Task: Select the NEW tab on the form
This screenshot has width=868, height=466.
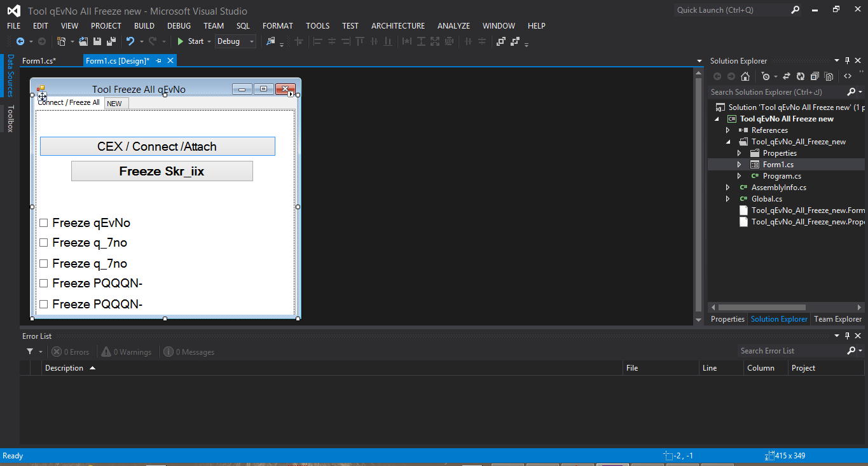Action: click(x=116, y=103)
